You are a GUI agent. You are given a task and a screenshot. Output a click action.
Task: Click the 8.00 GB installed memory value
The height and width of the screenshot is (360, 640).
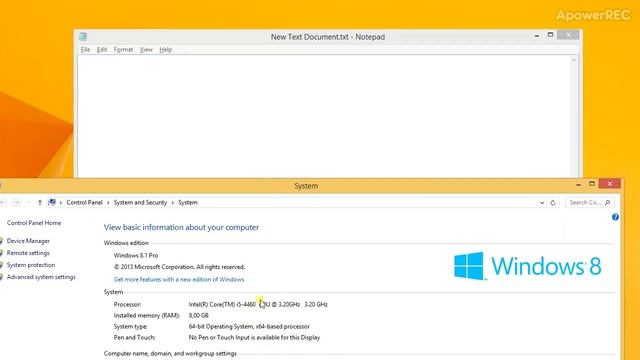pyautogui.click(x=198, y=316)
